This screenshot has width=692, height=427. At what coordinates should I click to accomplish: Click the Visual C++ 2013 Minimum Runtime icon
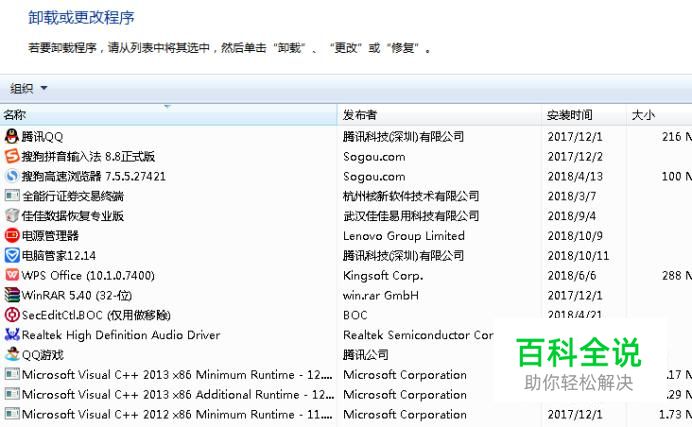point(11,375)
